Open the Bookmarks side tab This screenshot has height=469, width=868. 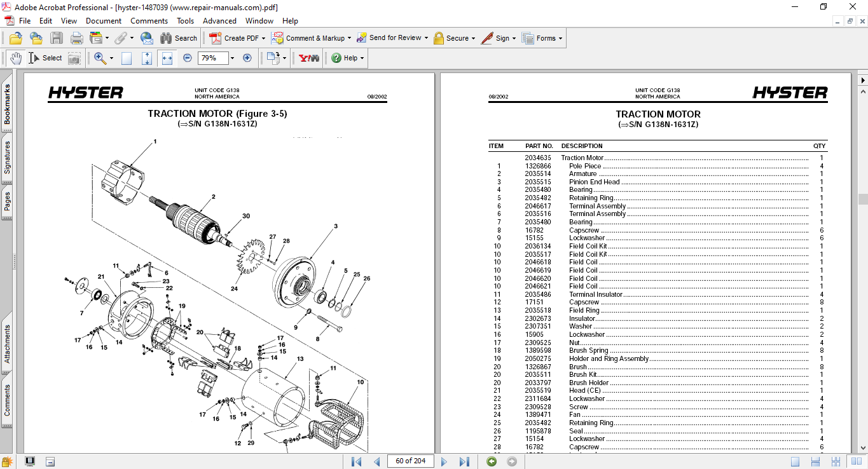coord(7,105)
